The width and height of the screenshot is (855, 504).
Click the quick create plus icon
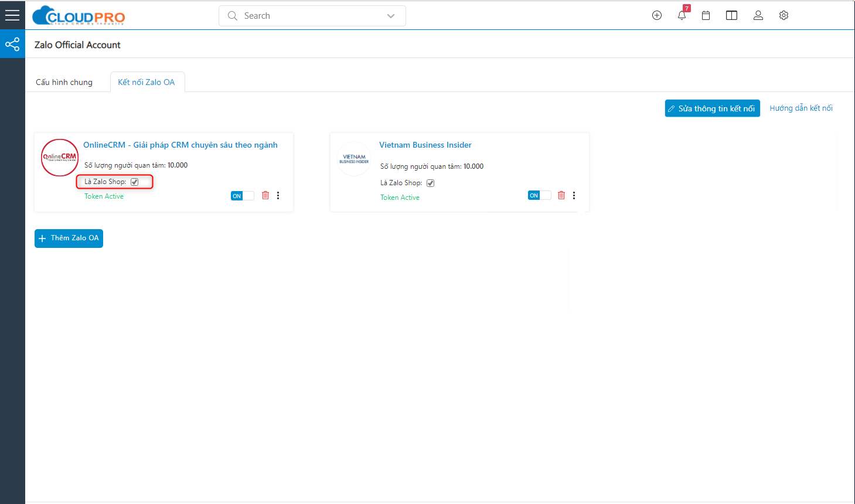pos(657,16)
